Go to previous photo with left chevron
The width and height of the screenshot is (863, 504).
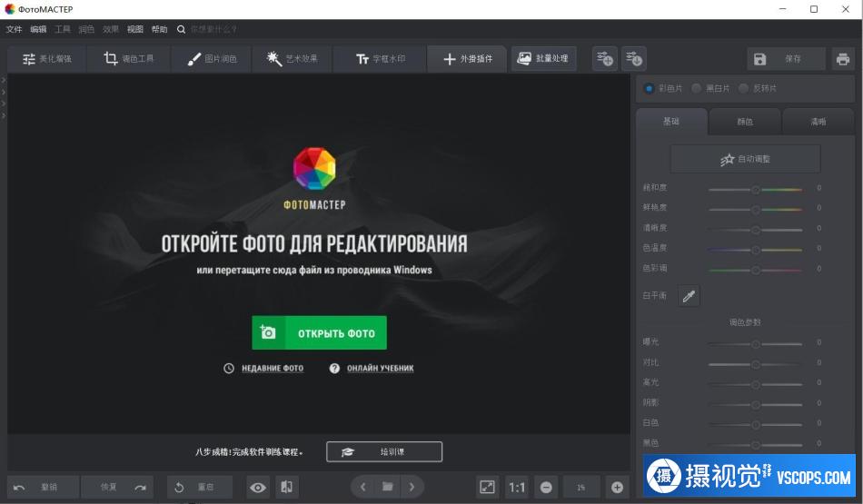pos(362,487)
